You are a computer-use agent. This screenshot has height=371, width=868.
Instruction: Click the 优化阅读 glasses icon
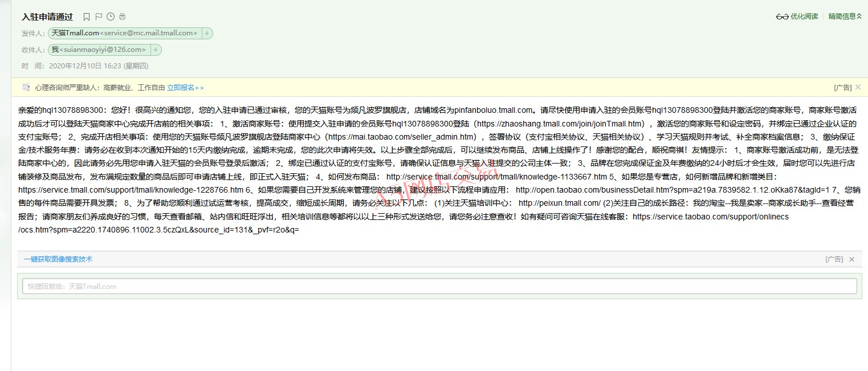[x=783, y=17]
